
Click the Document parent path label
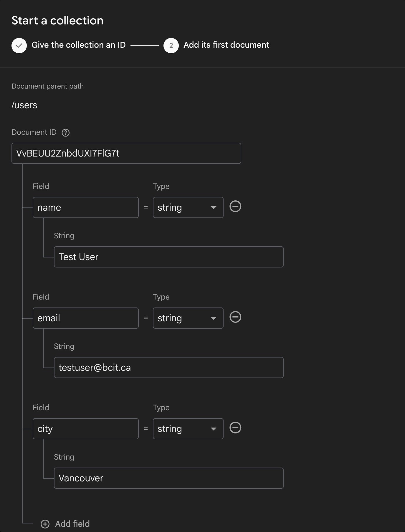coord(47,86)
